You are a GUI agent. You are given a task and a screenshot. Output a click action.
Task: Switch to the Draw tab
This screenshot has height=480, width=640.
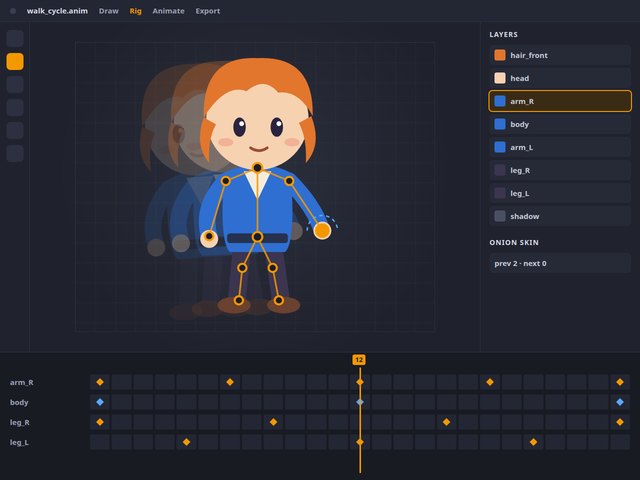tap(109, 11)
